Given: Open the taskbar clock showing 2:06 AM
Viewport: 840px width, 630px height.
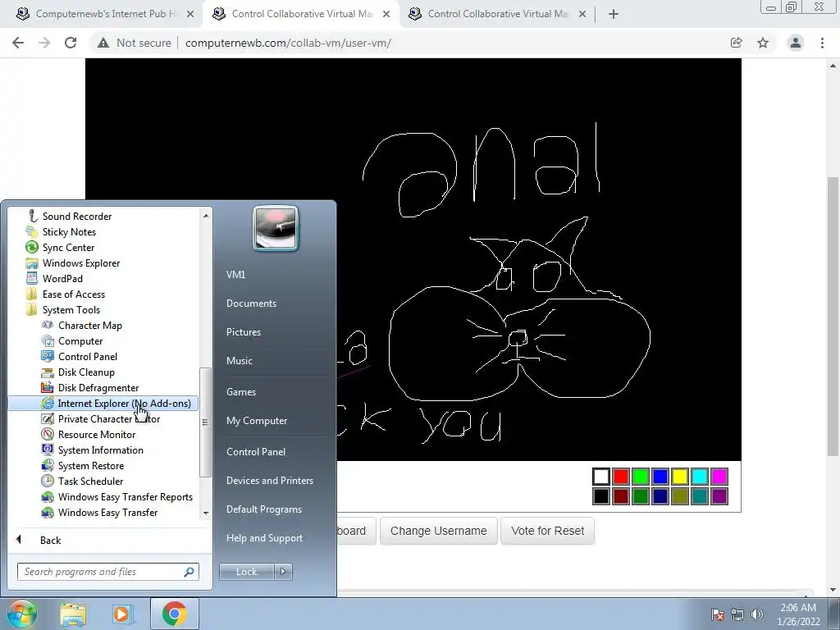Looking at the screenshot, I should point(798,614).
